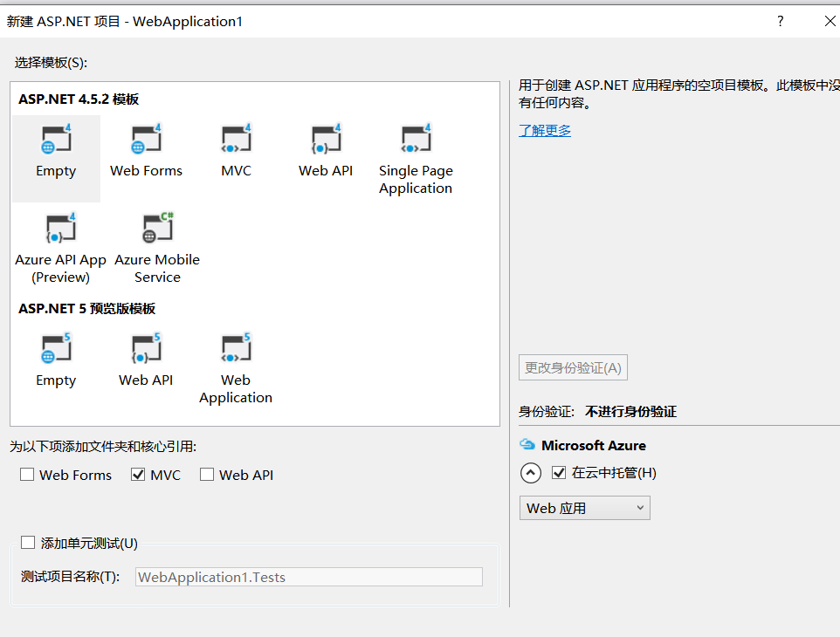Choose the Web Forms template icon
This screenshot has height=637, width=840.
146,140
